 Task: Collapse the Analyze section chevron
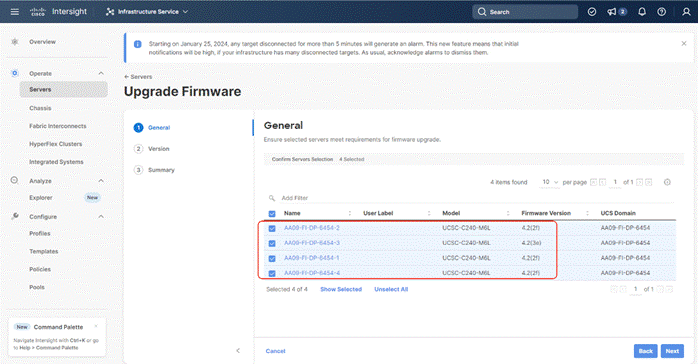tap(101, 181)
